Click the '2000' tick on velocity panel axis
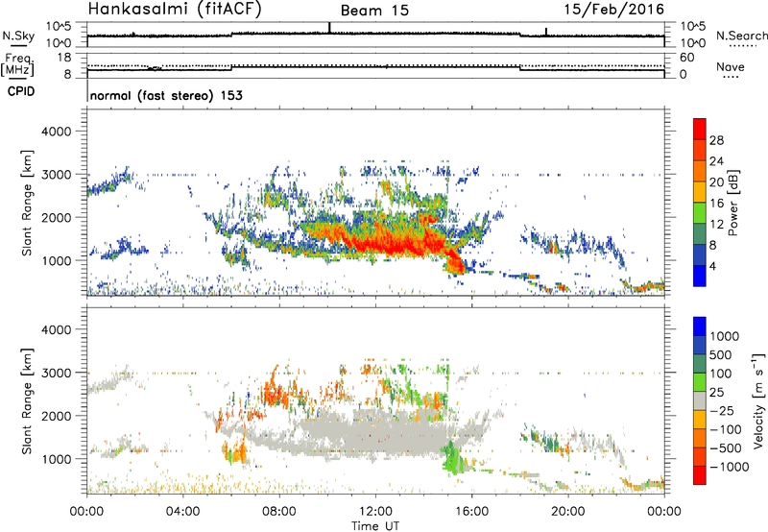Image resolution: width=768 pixels, height=532 pixels. (x=57, y=416)
